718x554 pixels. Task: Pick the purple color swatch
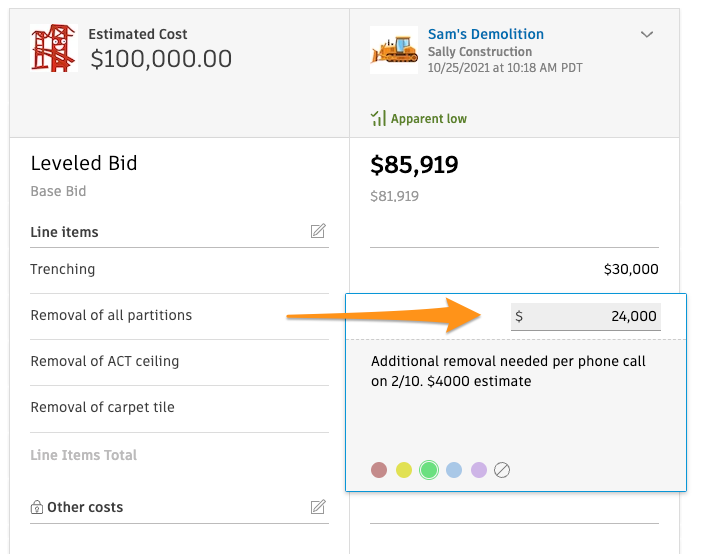tap(479, 470)
